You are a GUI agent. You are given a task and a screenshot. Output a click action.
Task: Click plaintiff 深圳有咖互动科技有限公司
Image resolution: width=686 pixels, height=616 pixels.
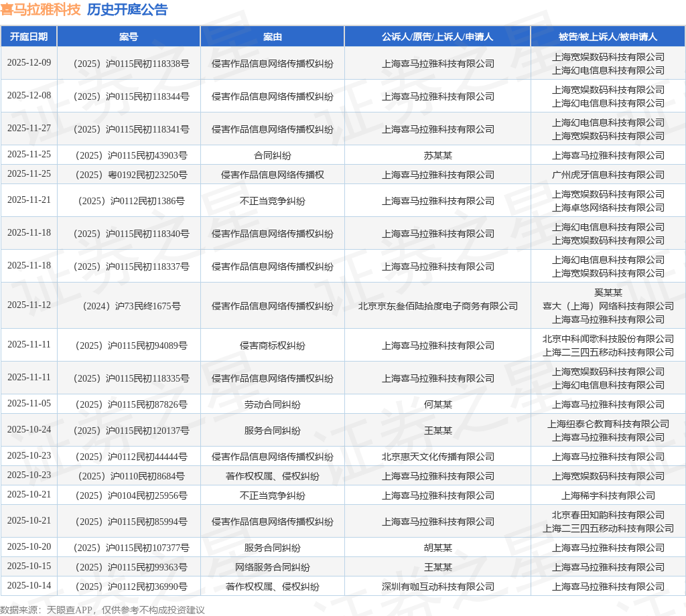pyautogui.click(x=437, y=587)
